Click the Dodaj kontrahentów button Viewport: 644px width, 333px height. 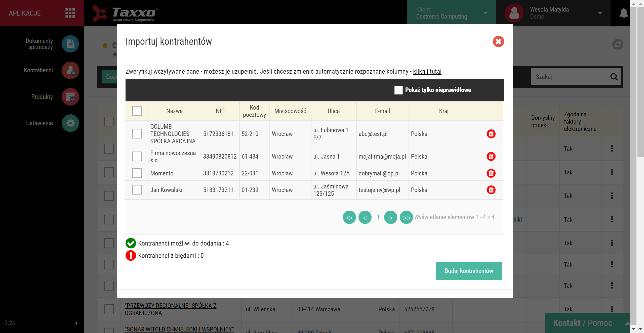(x=468, y=271)
